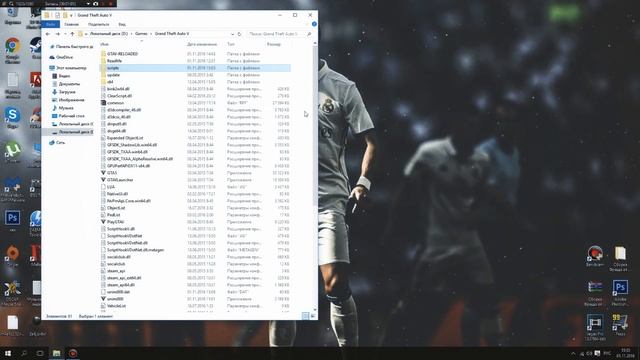
Task: Select the highlighted scripts folder
Action: tap(195, 68)
